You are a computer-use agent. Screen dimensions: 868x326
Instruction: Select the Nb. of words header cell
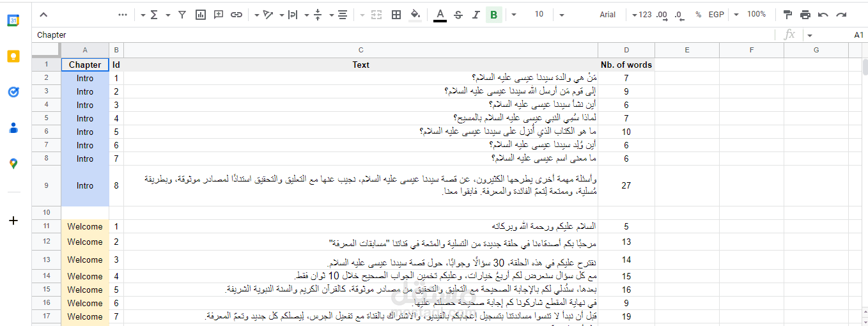[626, 65]
